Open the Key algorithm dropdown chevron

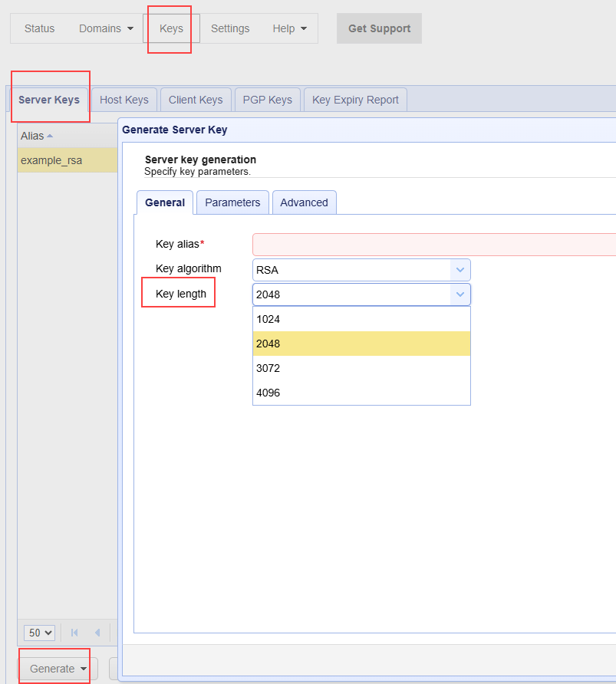coord(460,269)
